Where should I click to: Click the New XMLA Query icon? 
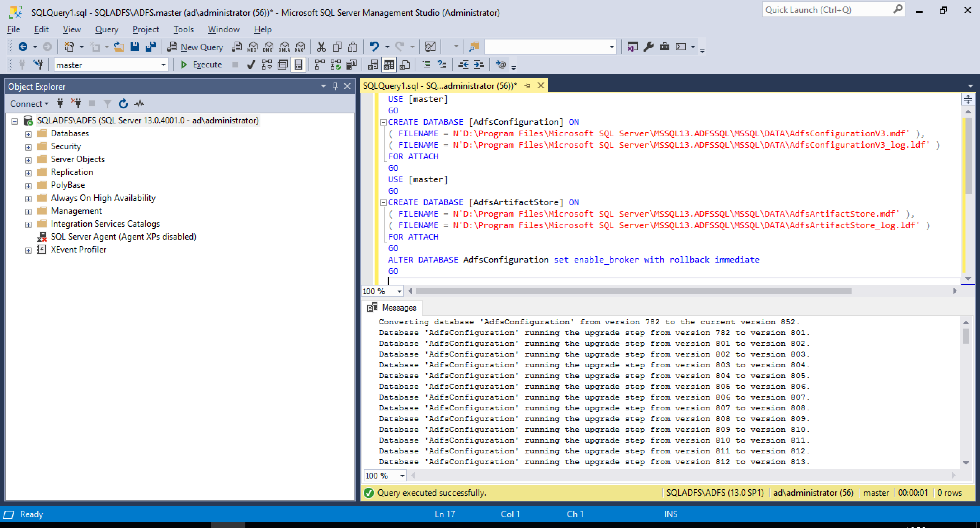pos(284,46)
